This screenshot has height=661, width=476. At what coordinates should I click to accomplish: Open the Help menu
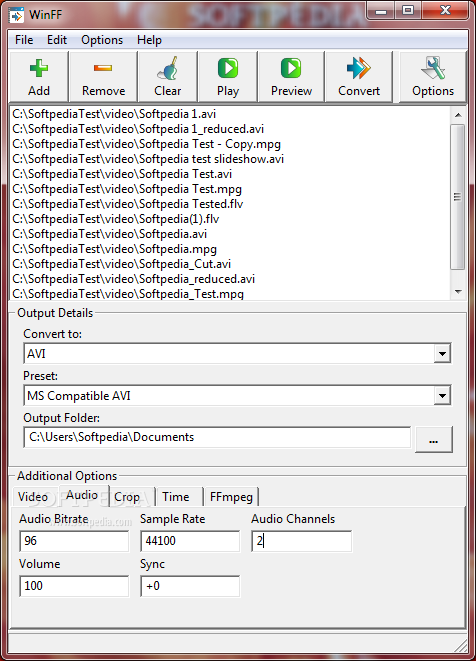pos(149,40)
